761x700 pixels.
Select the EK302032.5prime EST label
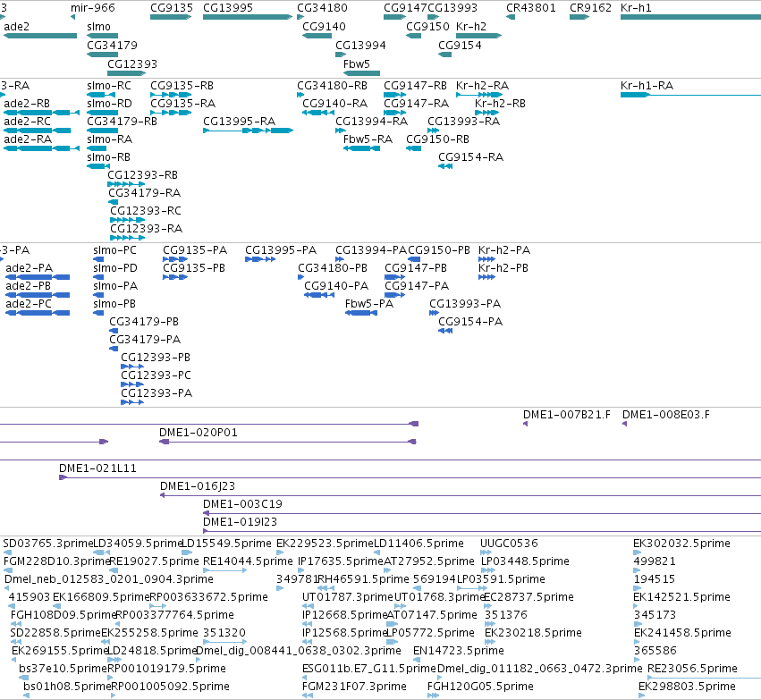pyautogui.click(x=682, y=544)
